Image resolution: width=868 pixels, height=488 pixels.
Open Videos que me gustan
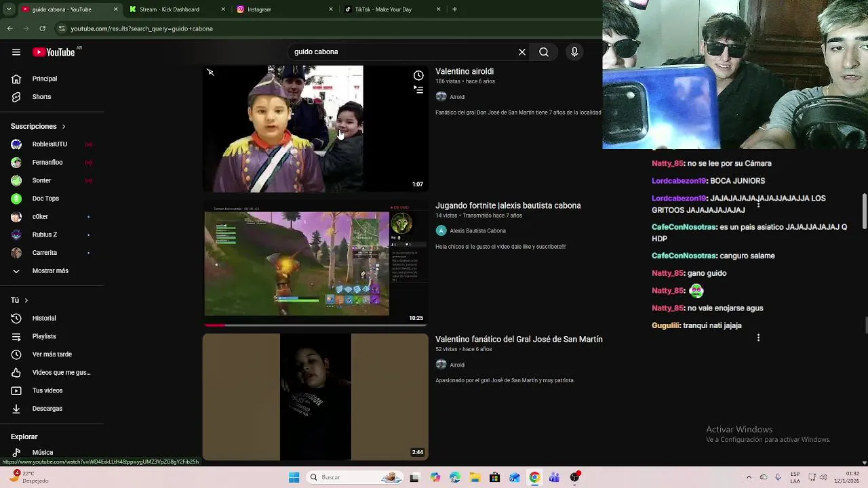(x=52, y=372)
